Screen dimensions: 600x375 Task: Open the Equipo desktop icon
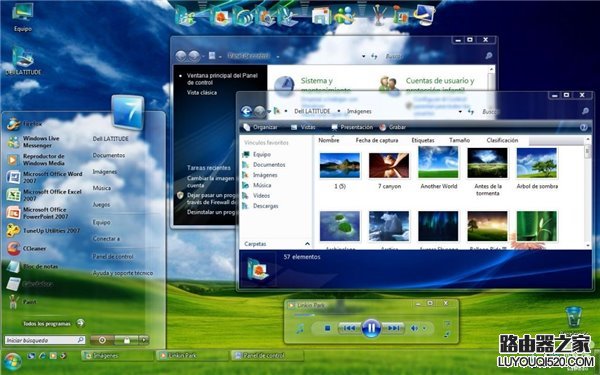22,17
